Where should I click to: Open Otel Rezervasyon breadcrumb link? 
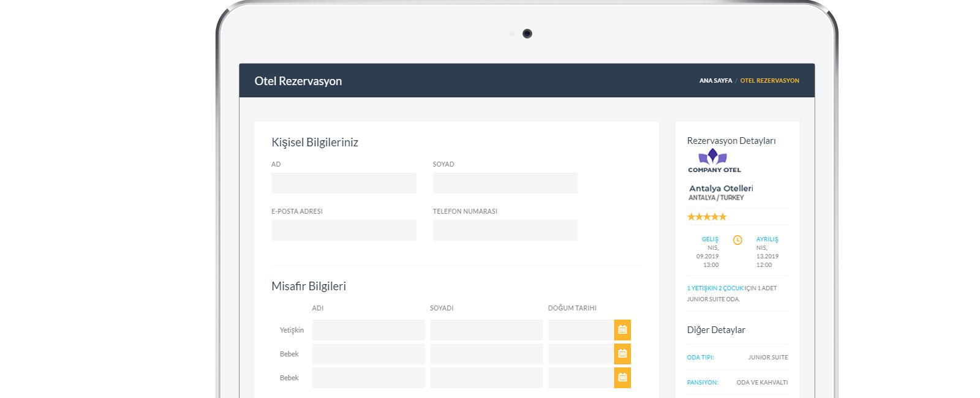(769, 80)
